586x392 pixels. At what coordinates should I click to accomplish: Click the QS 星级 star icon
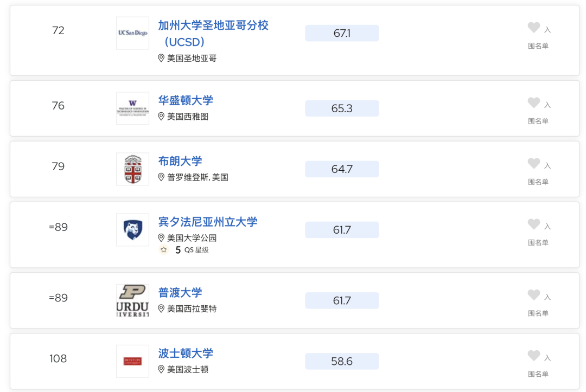[163, 250]
